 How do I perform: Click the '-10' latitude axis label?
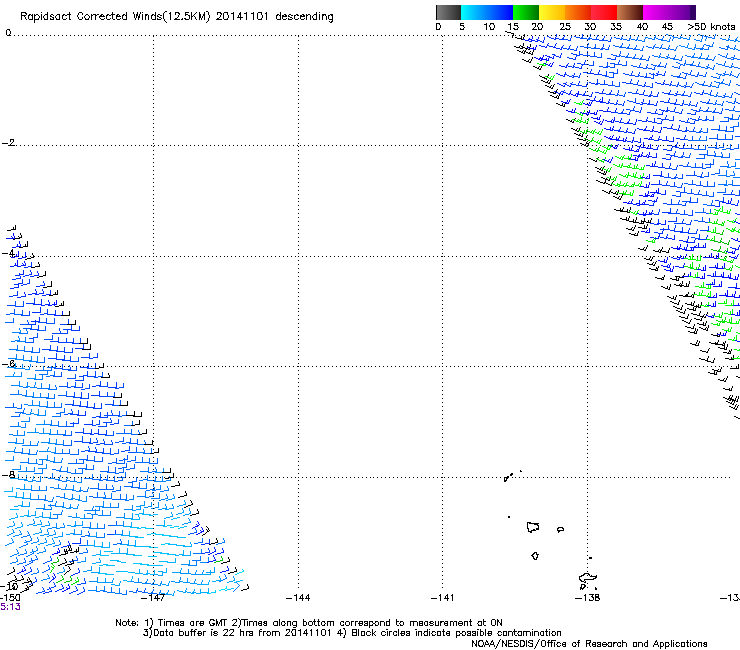click(9, 586)
